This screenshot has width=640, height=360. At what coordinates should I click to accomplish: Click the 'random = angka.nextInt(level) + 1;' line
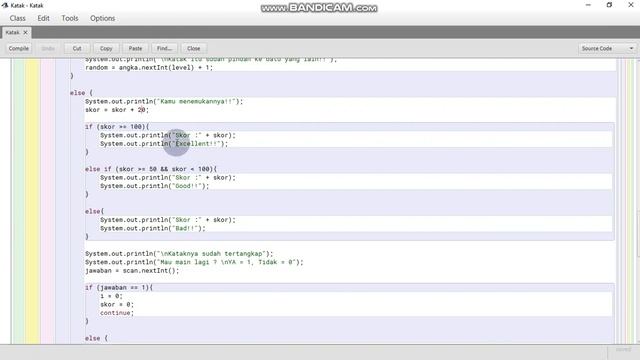pos(149,68)
